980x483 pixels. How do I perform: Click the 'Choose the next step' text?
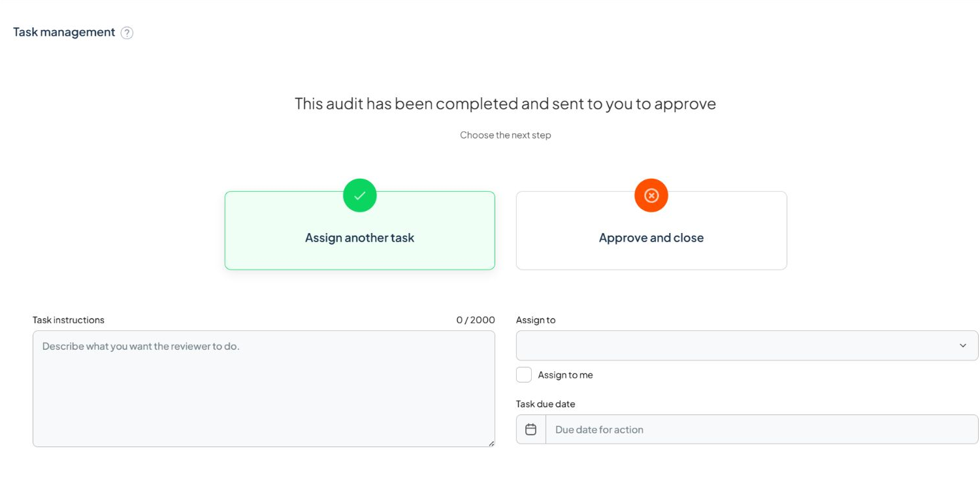(x=506, y=135)
